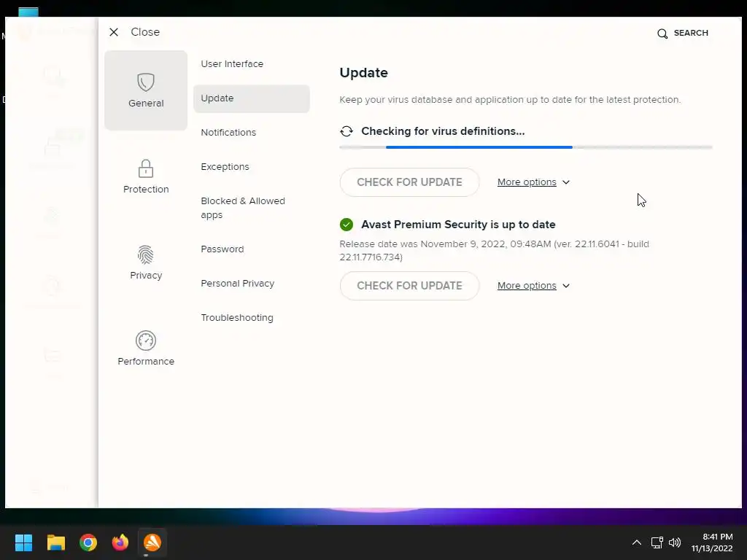Expand More options for virus definitions

(x=533, y=182)
